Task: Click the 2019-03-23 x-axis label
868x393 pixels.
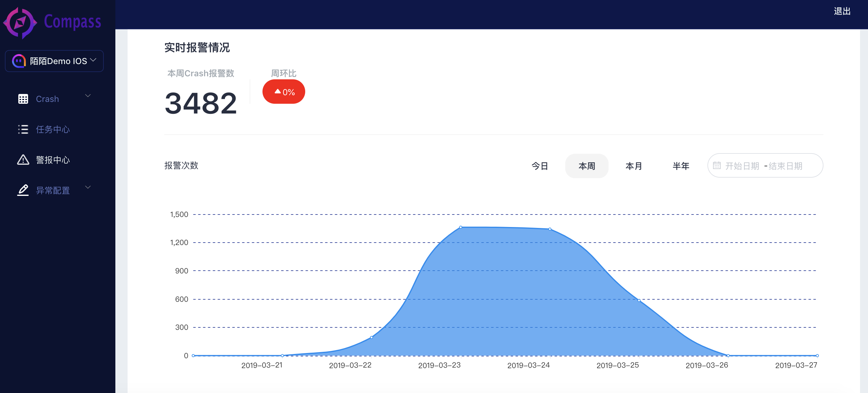Action: 439,365
